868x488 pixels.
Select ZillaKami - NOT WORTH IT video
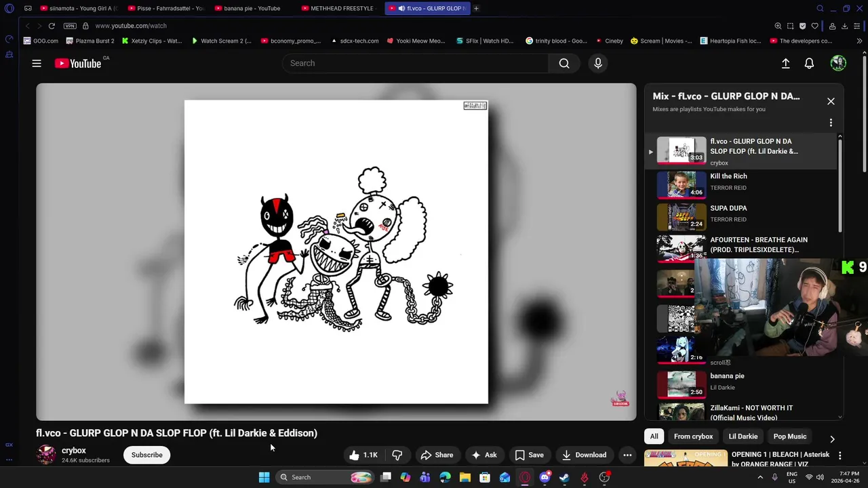click(743, 411)
